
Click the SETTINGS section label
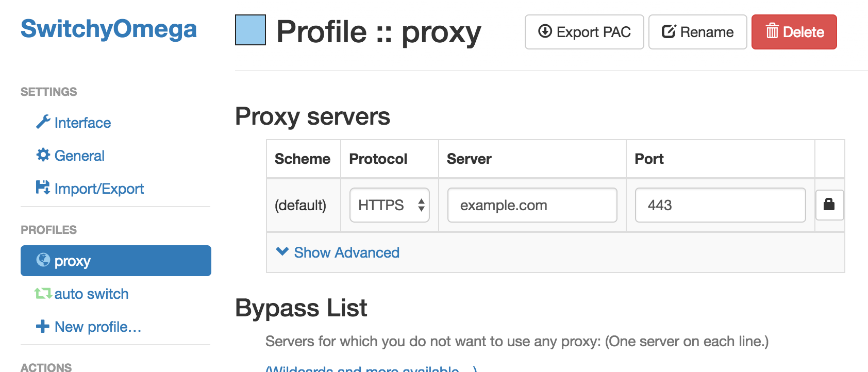tap(49, 92)
